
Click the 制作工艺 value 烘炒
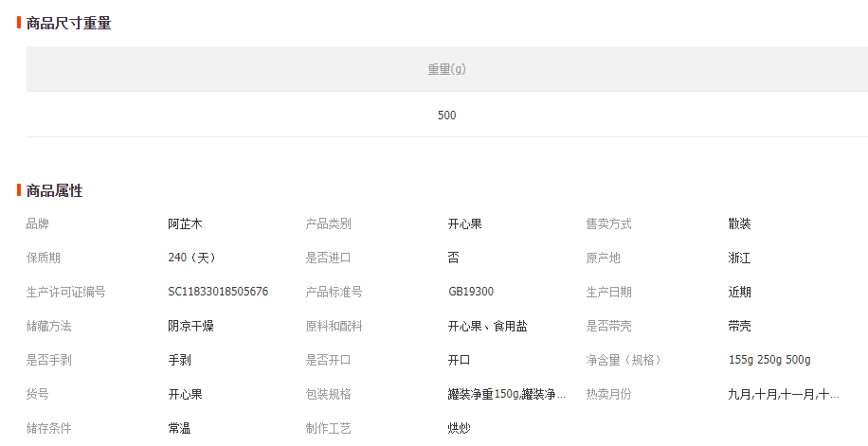[x=459, y=428]
